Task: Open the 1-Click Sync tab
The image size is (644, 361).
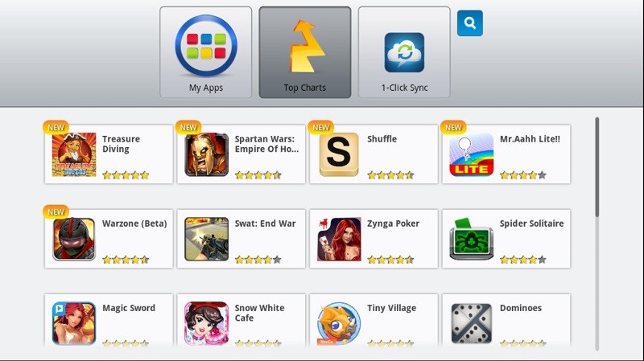Action: pos(404,52)
